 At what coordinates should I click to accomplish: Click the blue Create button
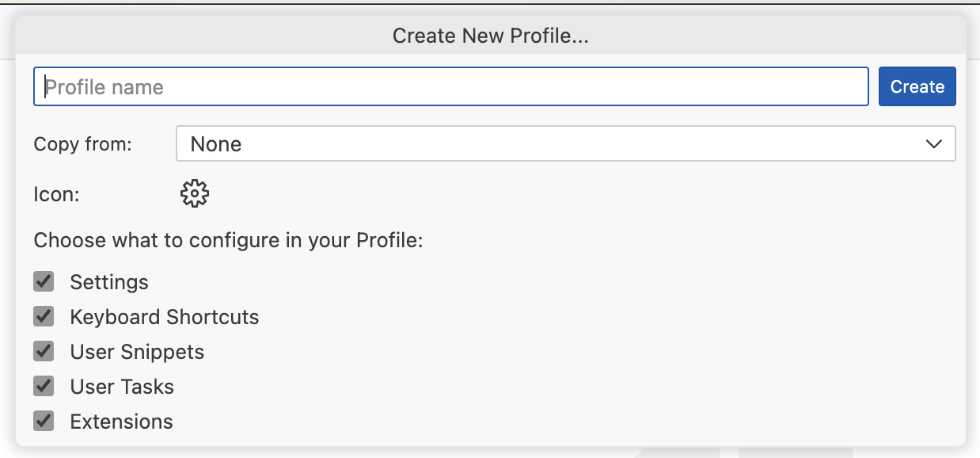[917, 86]
